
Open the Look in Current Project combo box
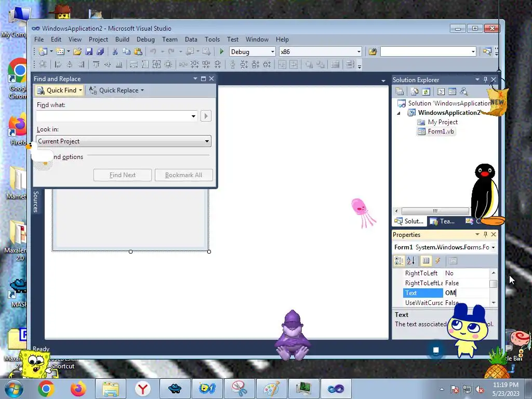click(124, 141)
